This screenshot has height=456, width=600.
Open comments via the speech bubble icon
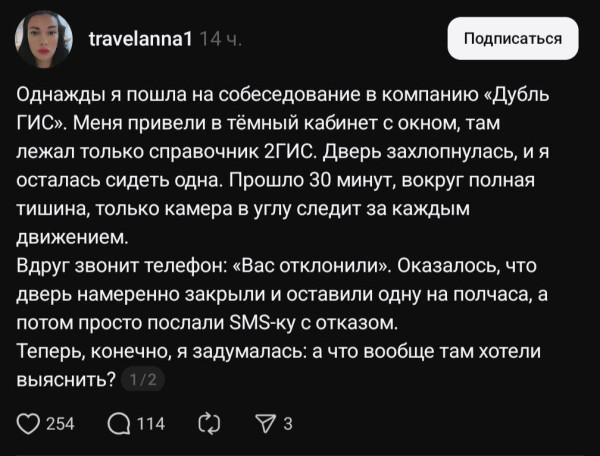pyautogui.click(x=119, y=424)
